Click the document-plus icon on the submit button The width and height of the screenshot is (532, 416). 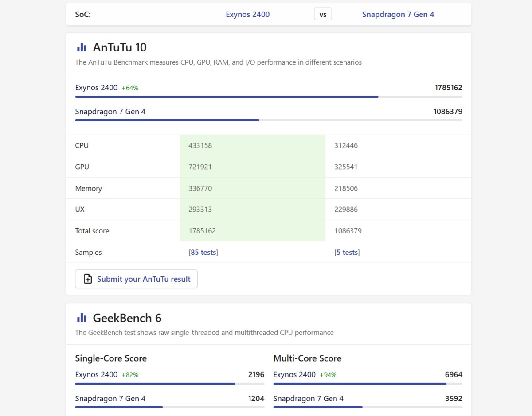point(88,279)
